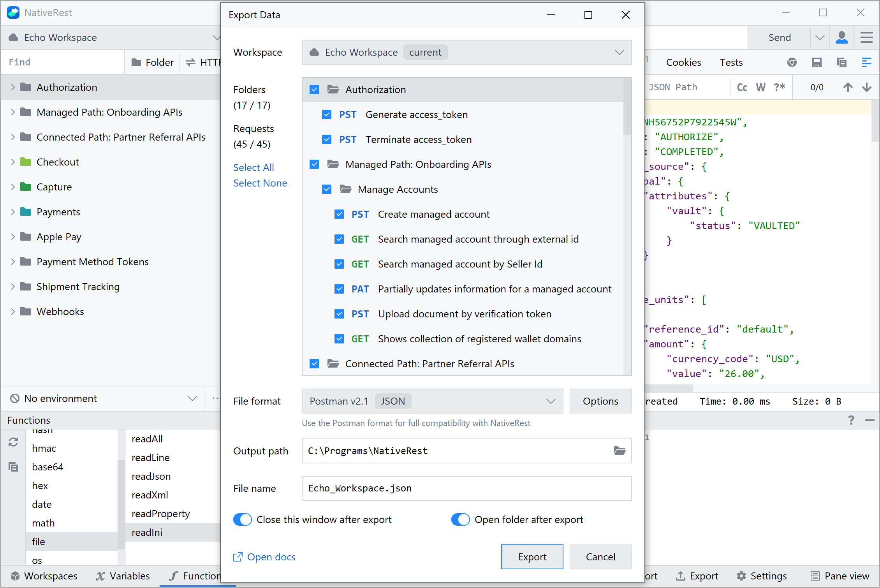880x588 pixels.
Task: Disable Close this window after export
Action: [242, 519]
